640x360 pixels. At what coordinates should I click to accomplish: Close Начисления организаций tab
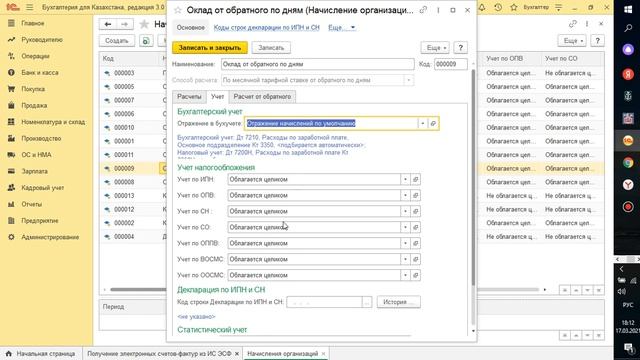point(323,353)
